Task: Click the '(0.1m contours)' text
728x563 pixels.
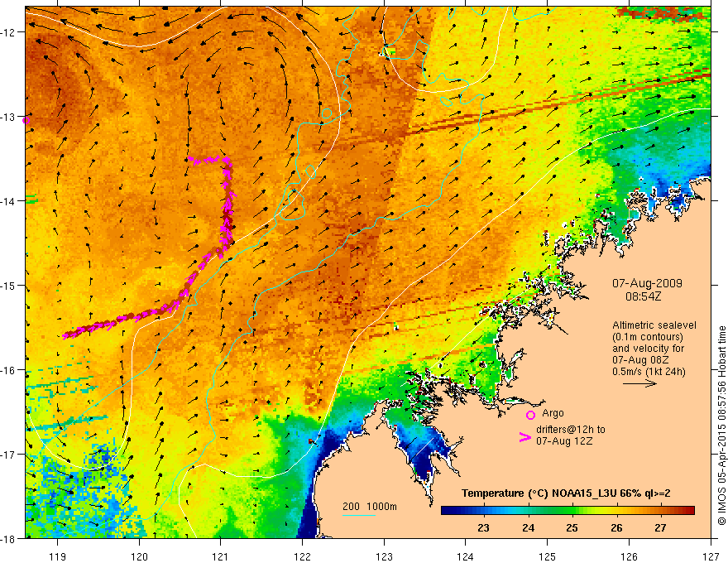Action: pos(648,337)
